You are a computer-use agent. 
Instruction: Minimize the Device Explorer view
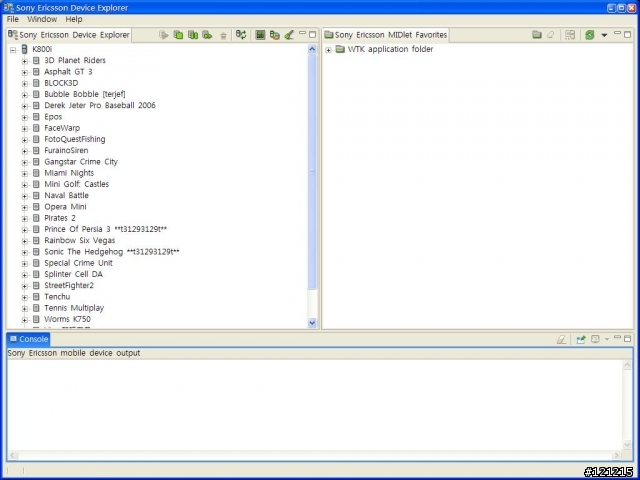pyautogui.click(x=302, y=34)
